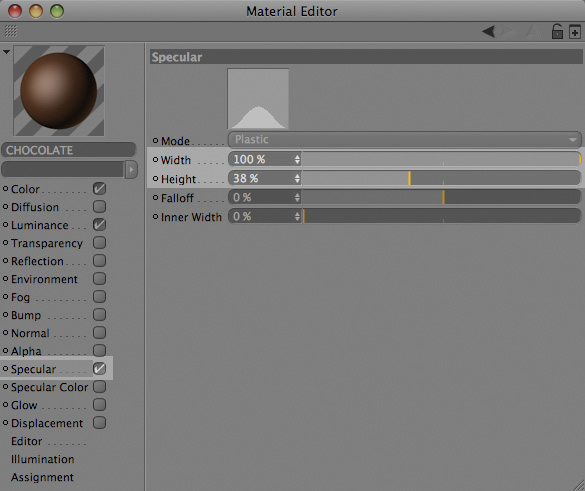This screenshot has width=585, height=491.
Task: Click the animation dot beside Width
Action: tap(156, 160)
